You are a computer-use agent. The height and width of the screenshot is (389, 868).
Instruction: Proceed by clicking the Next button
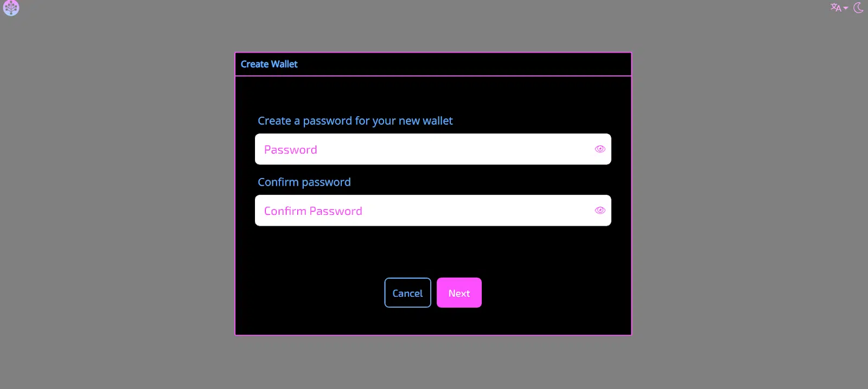coord(459,293)
